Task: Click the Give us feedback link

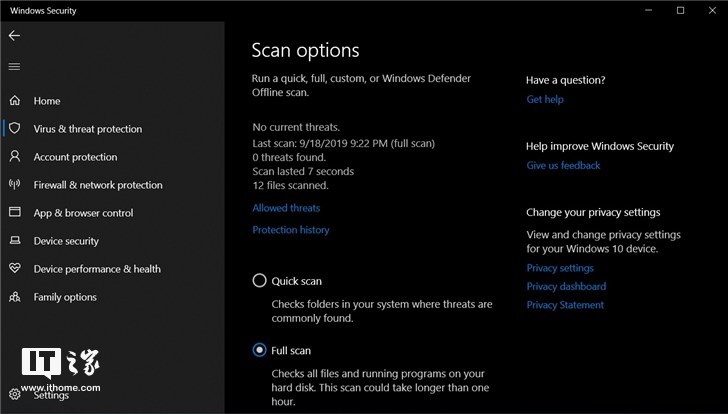Action: pyautogui.click(x=563, y=165)
